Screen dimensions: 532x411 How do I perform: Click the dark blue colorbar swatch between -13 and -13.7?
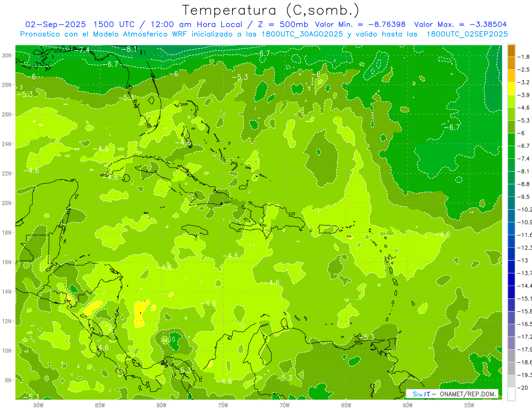pos(511,266)
